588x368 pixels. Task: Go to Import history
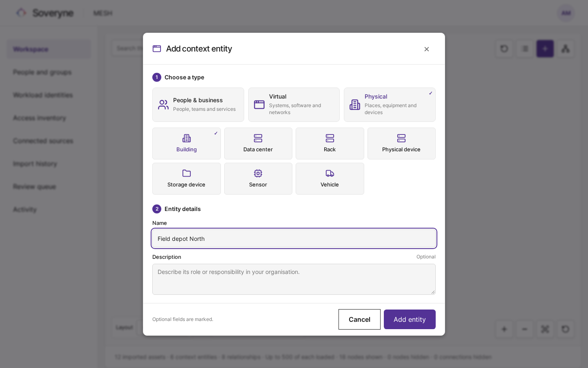tap(49, 164)
